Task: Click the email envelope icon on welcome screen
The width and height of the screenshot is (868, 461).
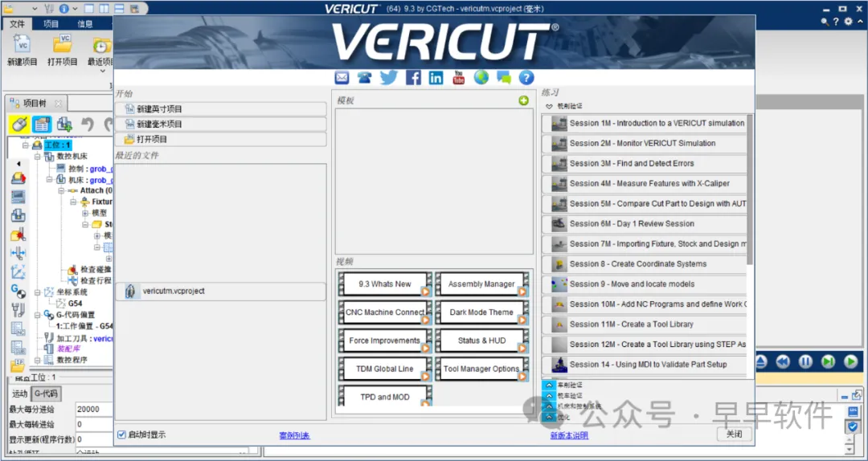Action: 342,77
